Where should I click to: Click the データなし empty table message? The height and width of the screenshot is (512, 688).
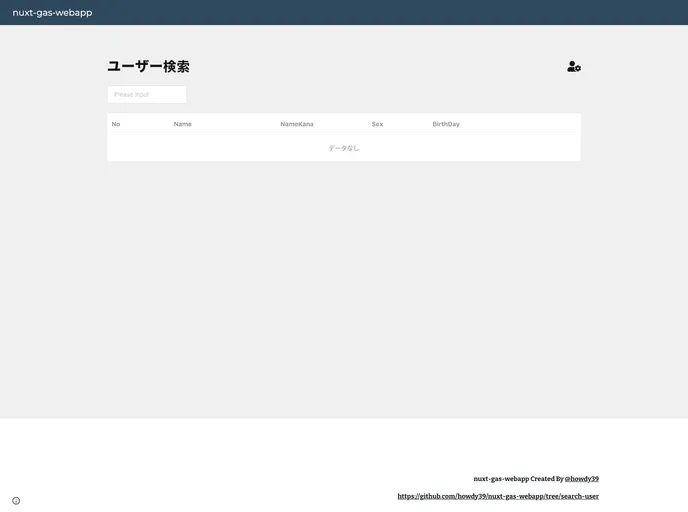pos(344,148)
